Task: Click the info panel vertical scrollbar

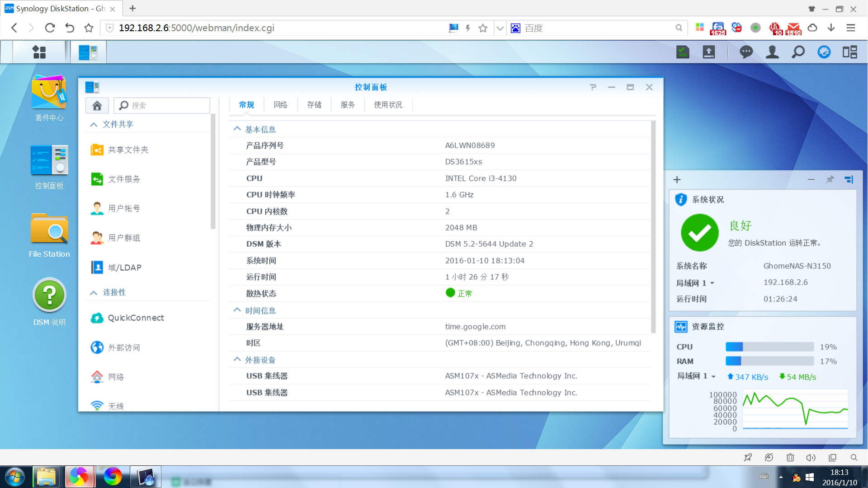Action: 653,226
